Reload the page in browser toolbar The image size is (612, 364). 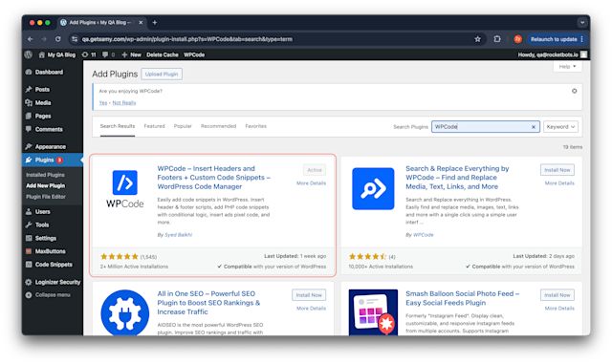pos(57,39)
